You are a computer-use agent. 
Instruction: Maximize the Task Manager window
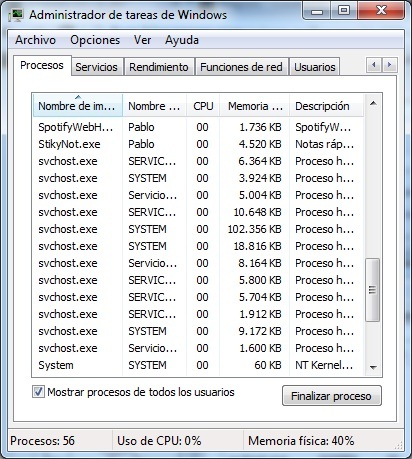(x=344, y=11)
